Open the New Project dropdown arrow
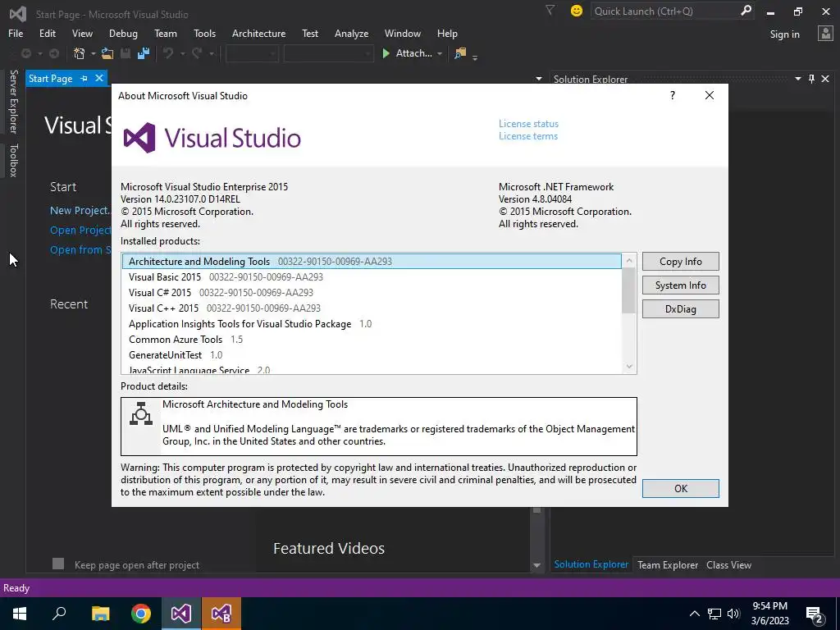Image resolution: width=840 pixels, height=630 pixels. click(94, 53)
